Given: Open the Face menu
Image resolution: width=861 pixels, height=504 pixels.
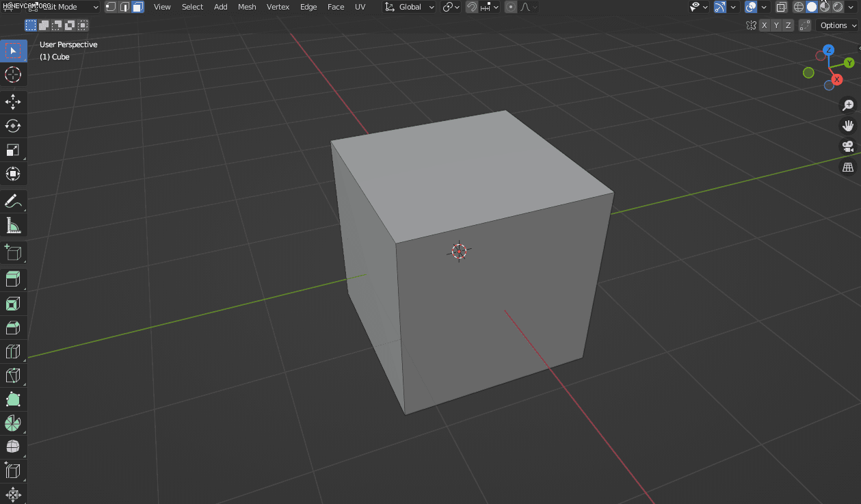Looking at the screenshot, I should click(x=336, y=7).
